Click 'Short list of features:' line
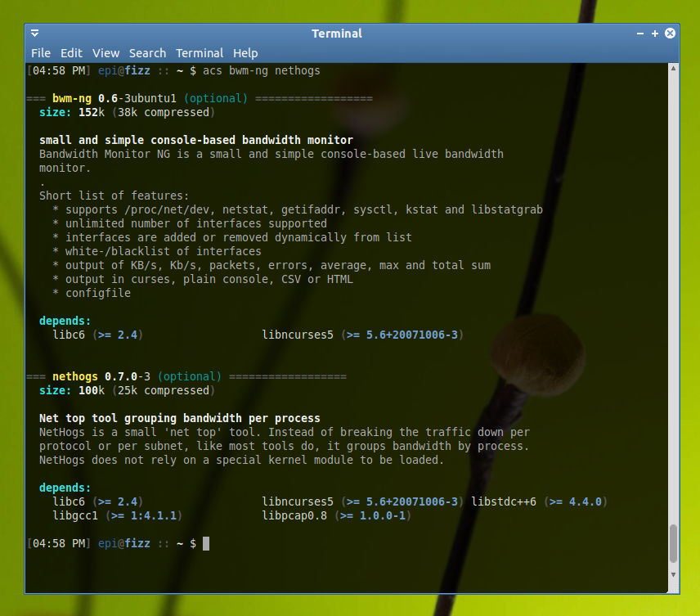This screenshot has height=616, width=700. 114,196
